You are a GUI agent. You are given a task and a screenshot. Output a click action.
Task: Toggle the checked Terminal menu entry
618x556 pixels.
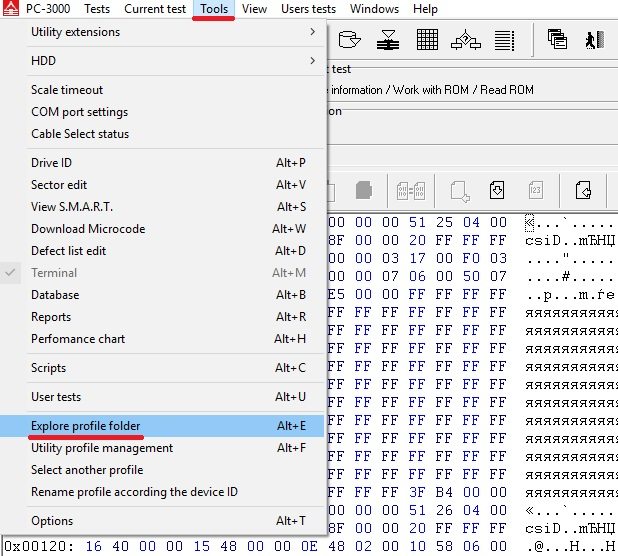click(53, 273)
